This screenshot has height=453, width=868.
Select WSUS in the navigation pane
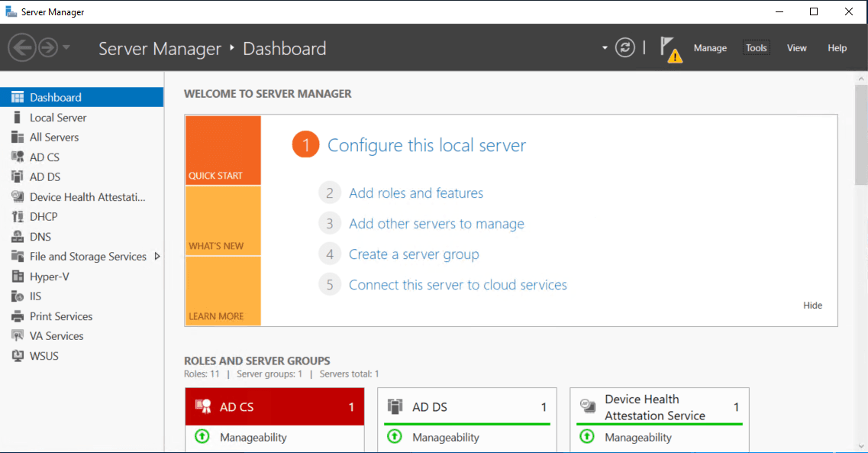(82, 355)
